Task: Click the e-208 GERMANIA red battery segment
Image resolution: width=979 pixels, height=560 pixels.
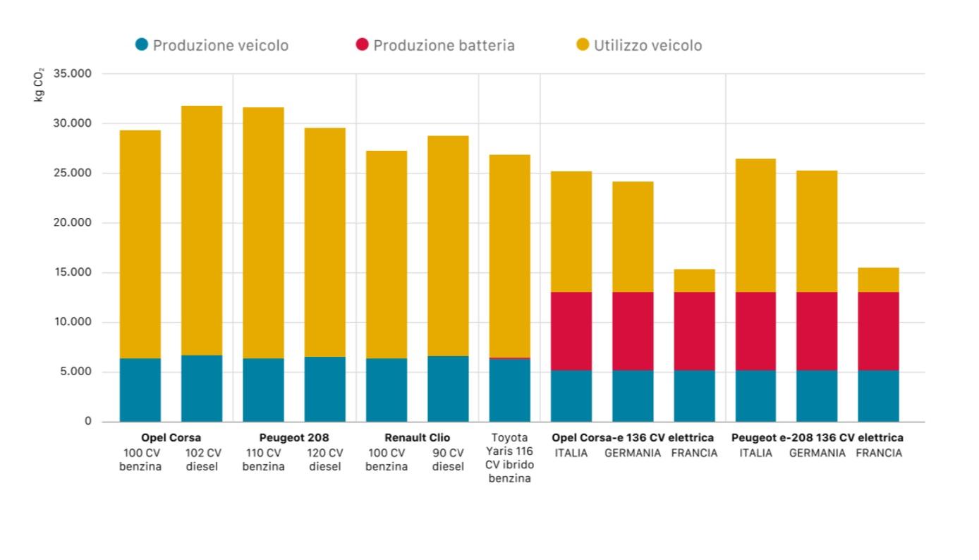Action: click(817, 331)
